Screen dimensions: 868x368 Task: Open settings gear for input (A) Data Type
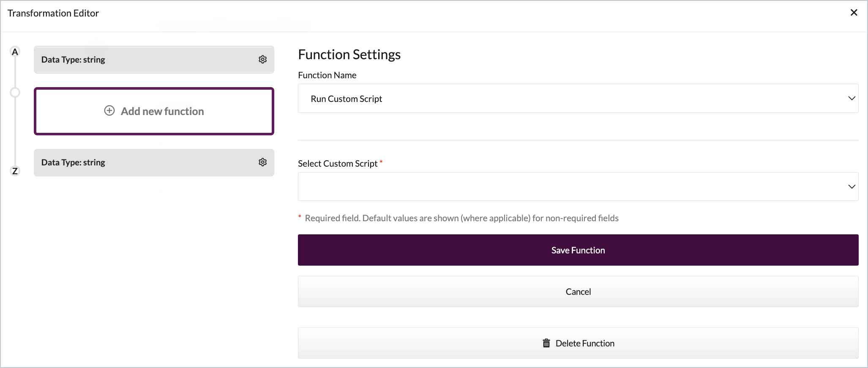[x=262, y=60]
